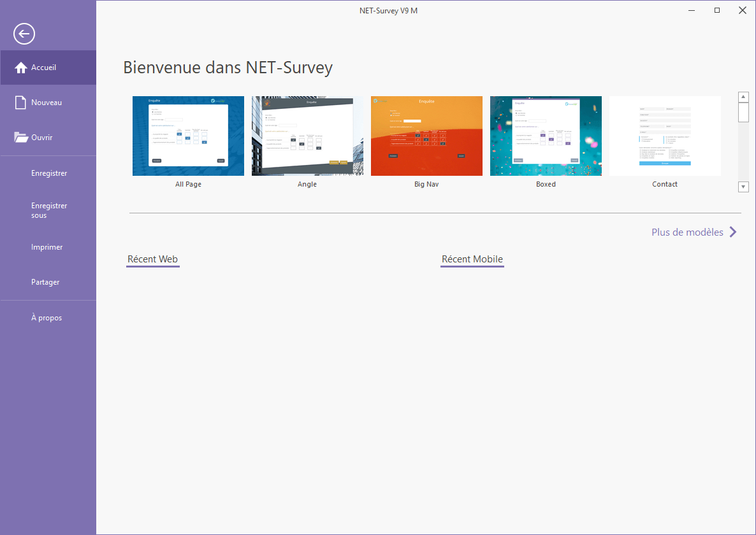
Task: Click the Nouveau blank page icon
Action: tap(20, 103)
